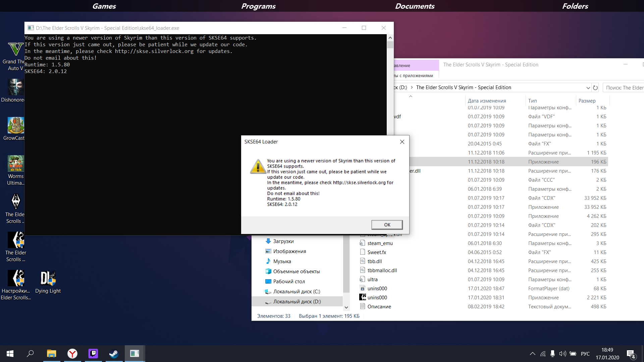
Task: Open Twitch app in taskbar
Action: (93, 354)
